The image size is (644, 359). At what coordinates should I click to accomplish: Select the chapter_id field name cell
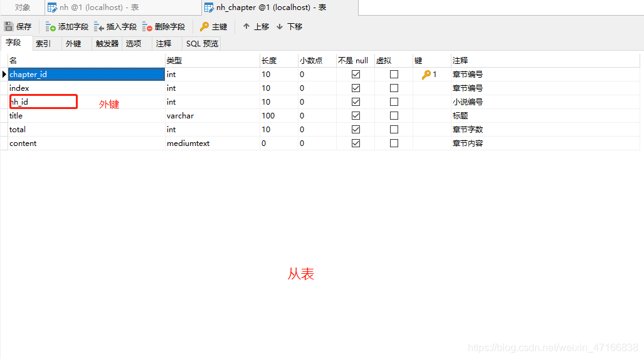click(87, 75)
